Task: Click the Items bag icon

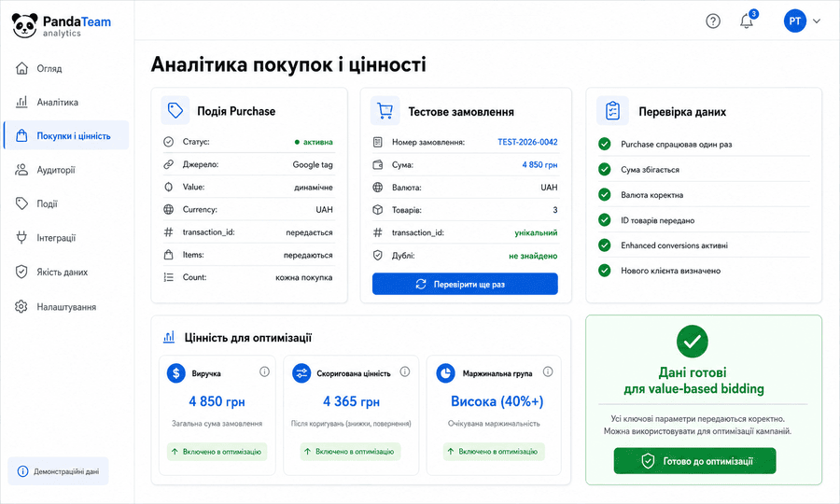Action: point(168,255)
